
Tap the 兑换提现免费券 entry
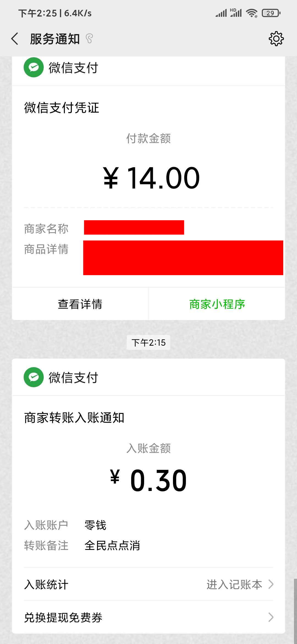click(x=63, y=617)
